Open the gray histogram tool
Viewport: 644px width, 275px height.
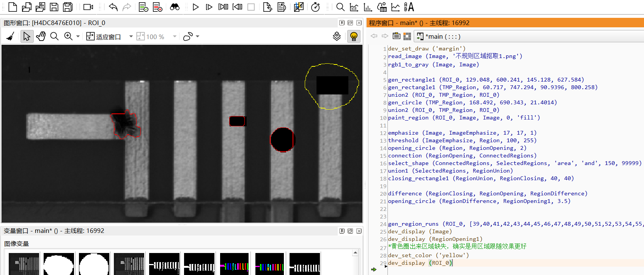(x=354, y=7)
